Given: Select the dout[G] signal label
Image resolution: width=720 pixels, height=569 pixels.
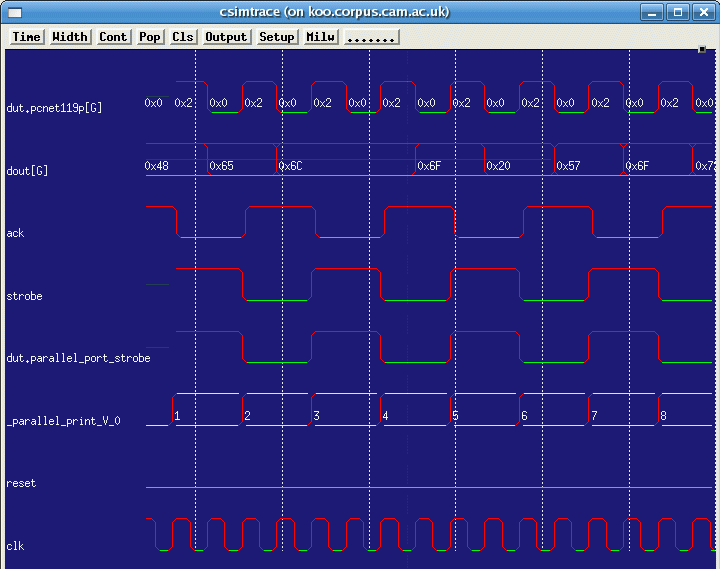Looking at the screenshot, I should point(27,171).
